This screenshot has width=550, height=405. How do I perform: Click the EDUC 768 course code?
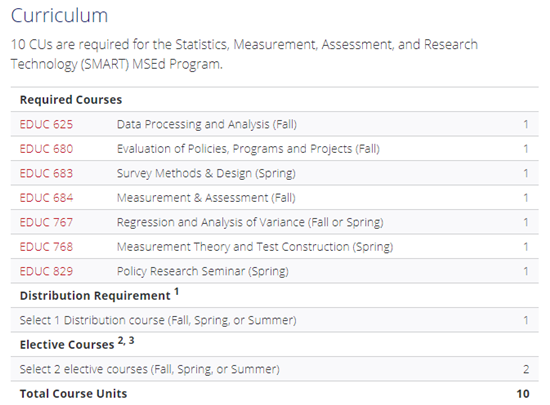coord(46,247)
